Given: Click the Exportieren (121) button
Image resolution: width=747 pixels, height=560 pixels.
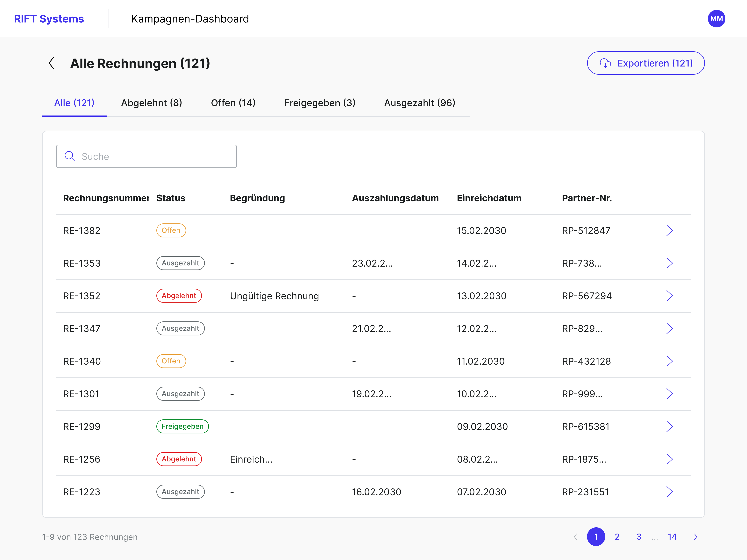Looking at the screenshot, I should pos(646,63).
